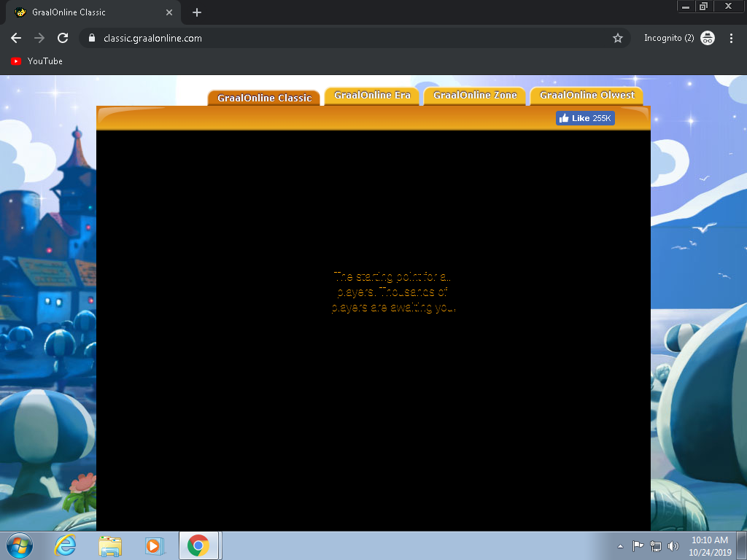Reload the GraalOnline page

63,38
